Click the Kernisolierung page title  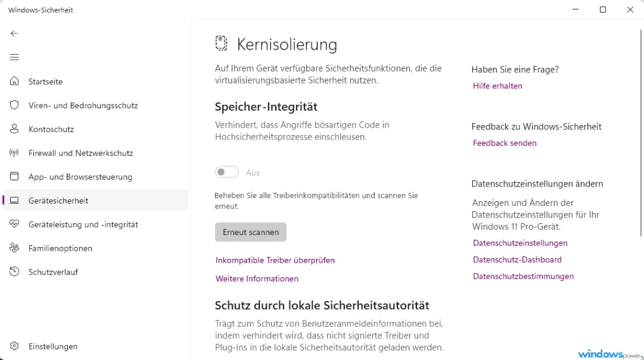(x=287, y=45)
